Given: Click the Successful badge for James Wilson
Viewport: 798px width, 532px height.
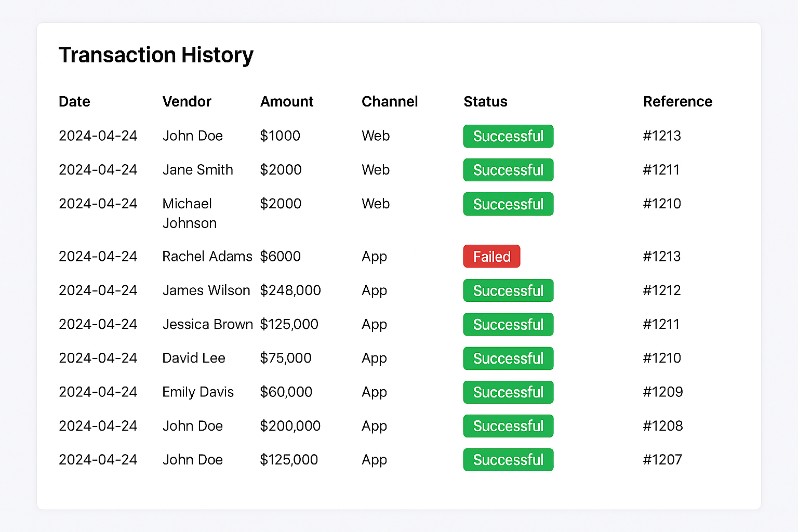Looking at the screenshot, I should [508, 290].
